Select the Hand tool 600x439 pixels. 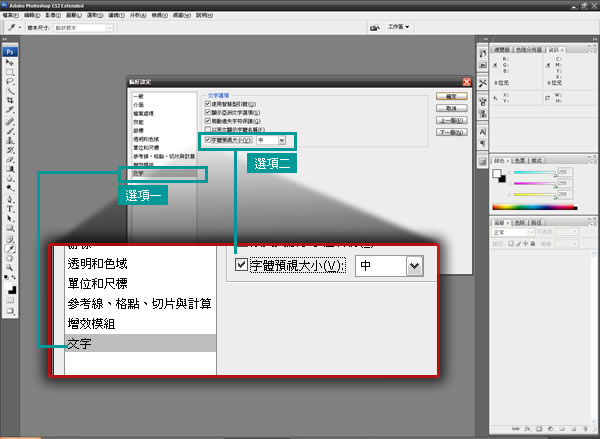pos(10,258)
